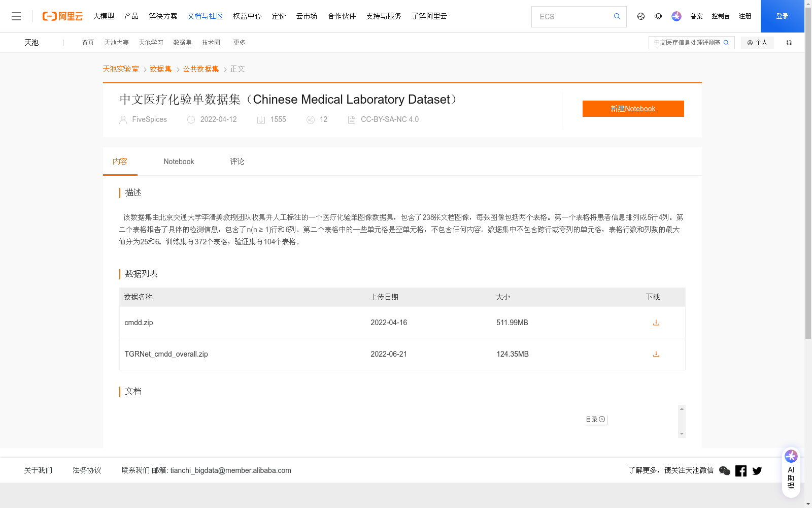The image size is (812, 508).
Task: Open the 更多 dropdown in Tianchi nav
Action: click(239, 43)
